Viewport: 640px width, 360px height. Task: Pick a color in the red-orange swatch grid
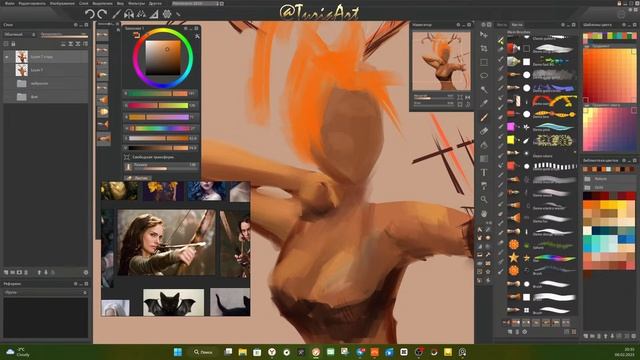609,76
